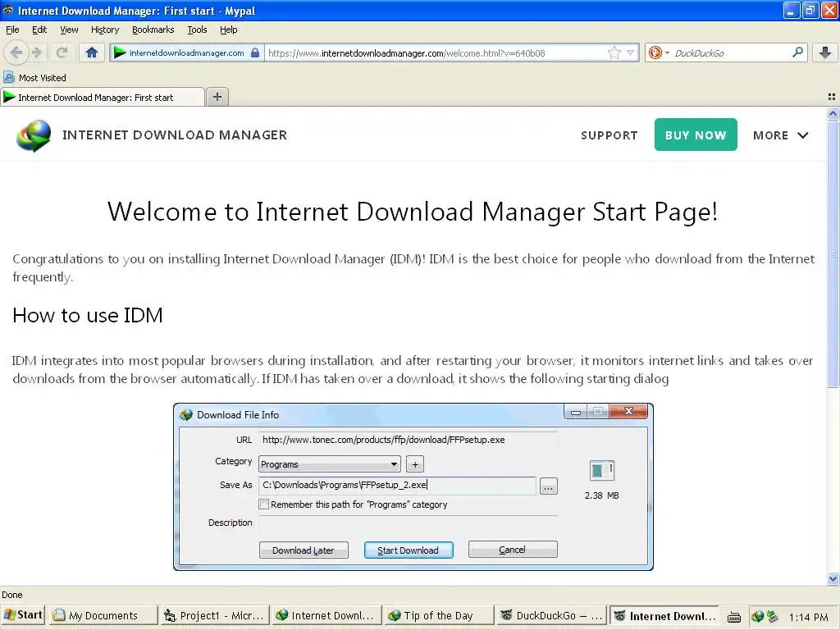Open a new tab with plus button
Viewport: 840px width, 630px height.
click(217, 97)
